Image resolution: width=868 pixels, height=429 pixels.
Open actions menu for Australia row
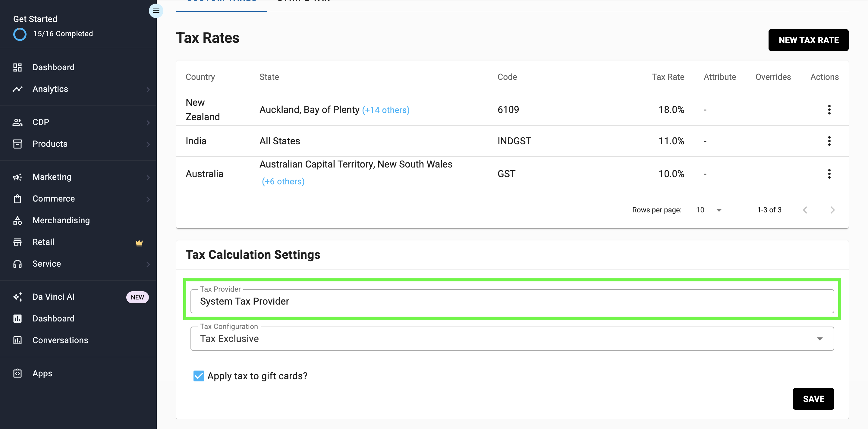point(829,174)
